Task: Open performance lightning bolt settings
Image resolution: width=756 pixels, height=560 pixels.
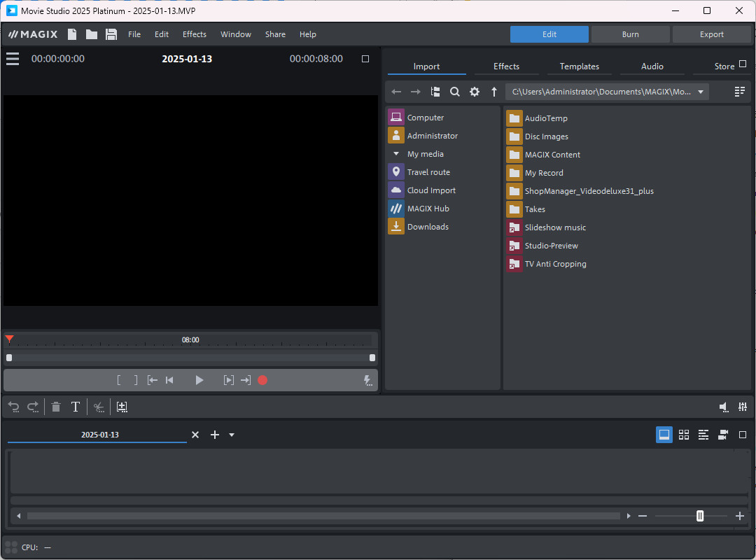Action: (367, 381)
